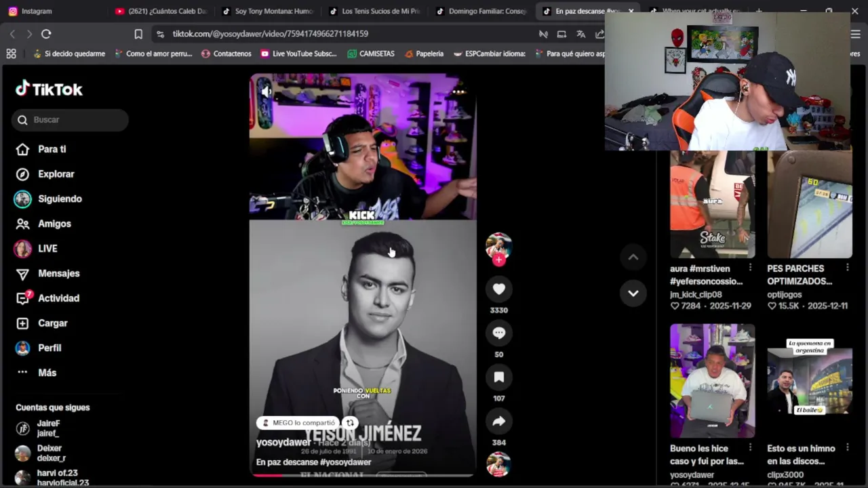Click the Buscar search field

click(x=70, y=120)
